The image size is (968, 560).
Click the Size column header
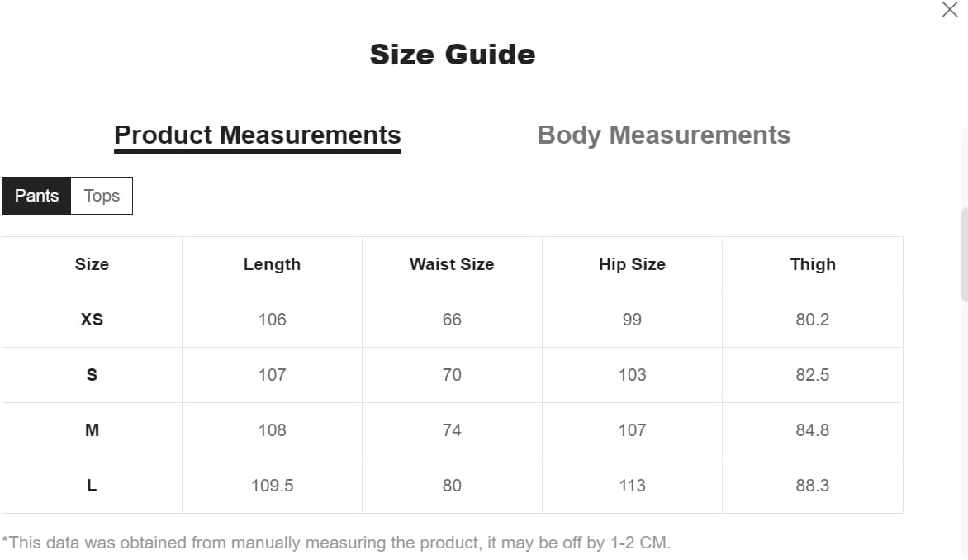point(92,264)
